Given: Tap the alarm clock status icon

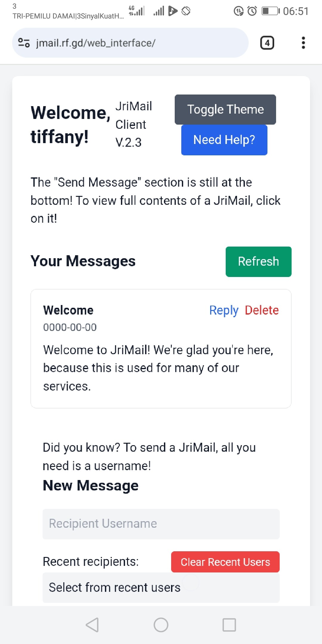Looking at the screenshot, I should tap(252, 11).
